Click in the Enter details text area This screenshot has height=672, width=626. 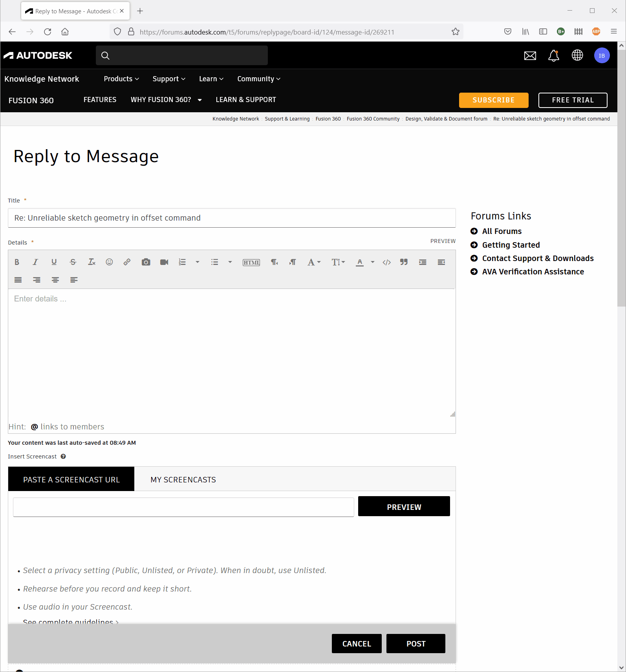[x=232, y=353]
